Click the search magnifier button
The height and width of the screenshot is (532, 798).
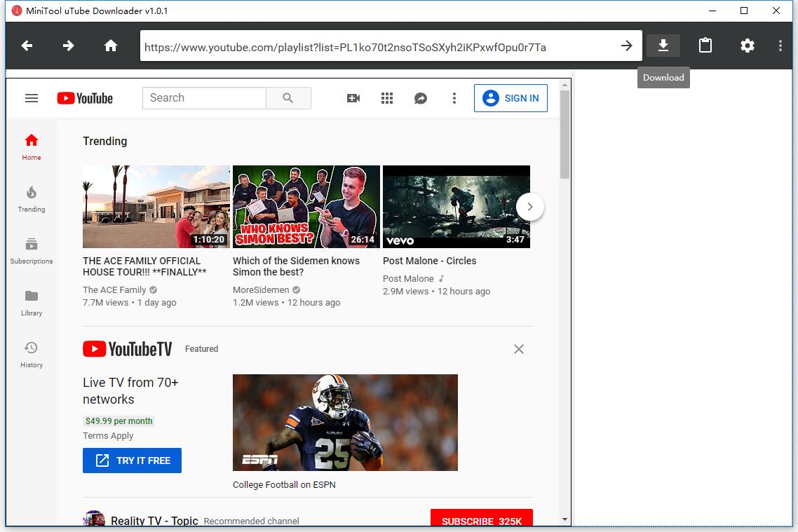pos(288,98)
